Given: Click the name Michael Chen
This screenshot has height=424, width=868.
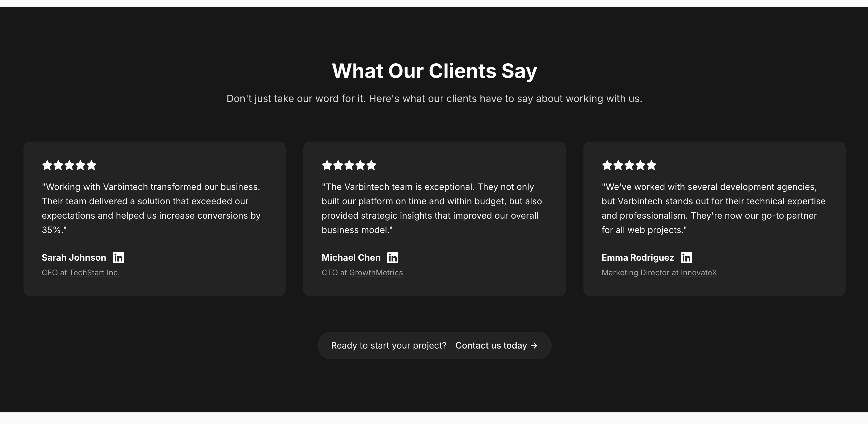Looking at the screenshot, I should 351,257.
